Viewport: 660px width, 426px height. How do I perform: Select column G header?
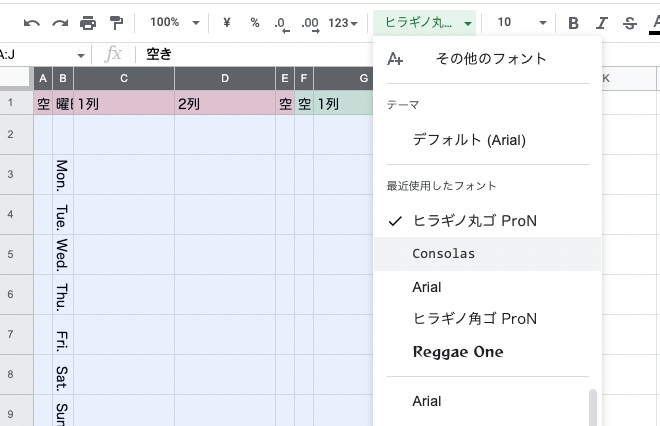click(343, 78)
